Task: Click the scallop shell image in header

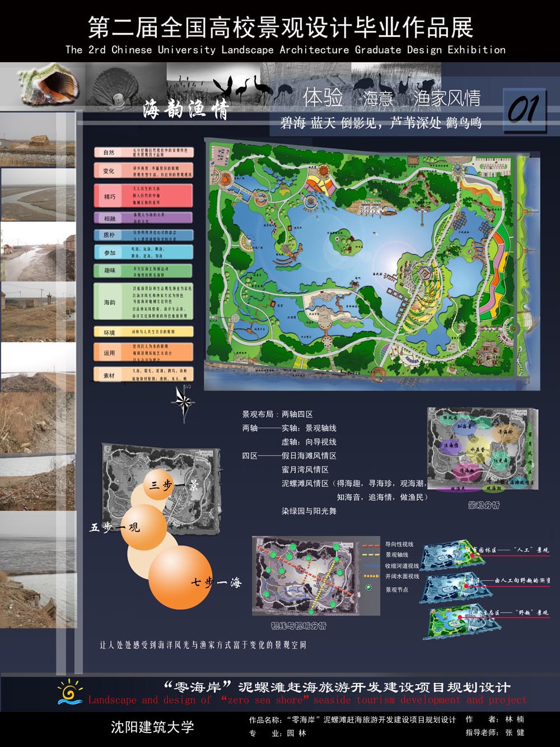Action: (115, 88)
